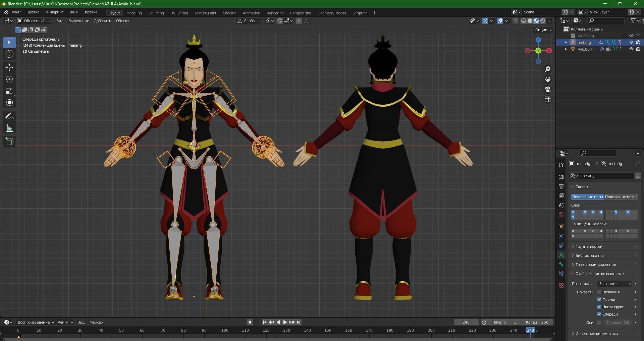Open the Tool properties tab icon
The height and width of the screenshot is (341, 644).
click(561, 165)
